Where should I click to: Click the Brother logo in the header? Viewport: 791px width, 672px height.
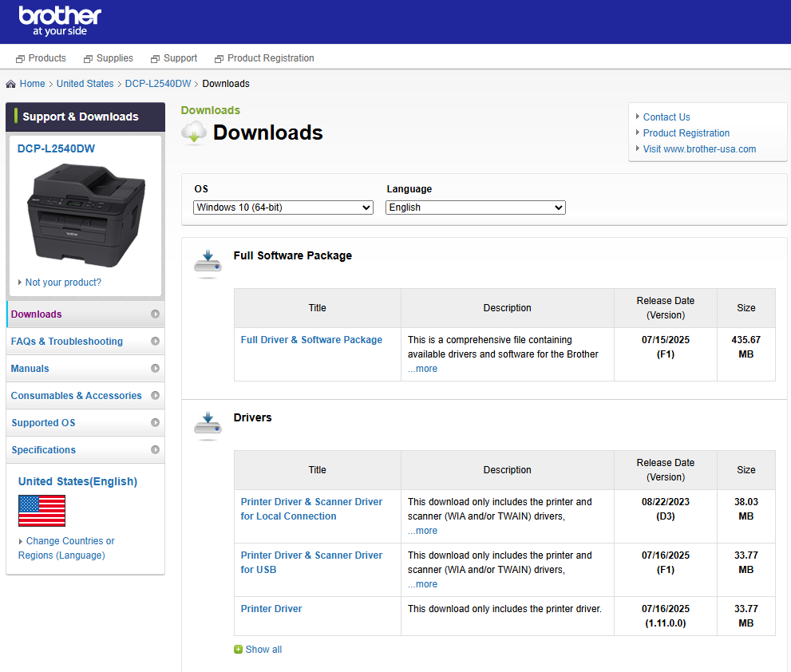point(59,19)
